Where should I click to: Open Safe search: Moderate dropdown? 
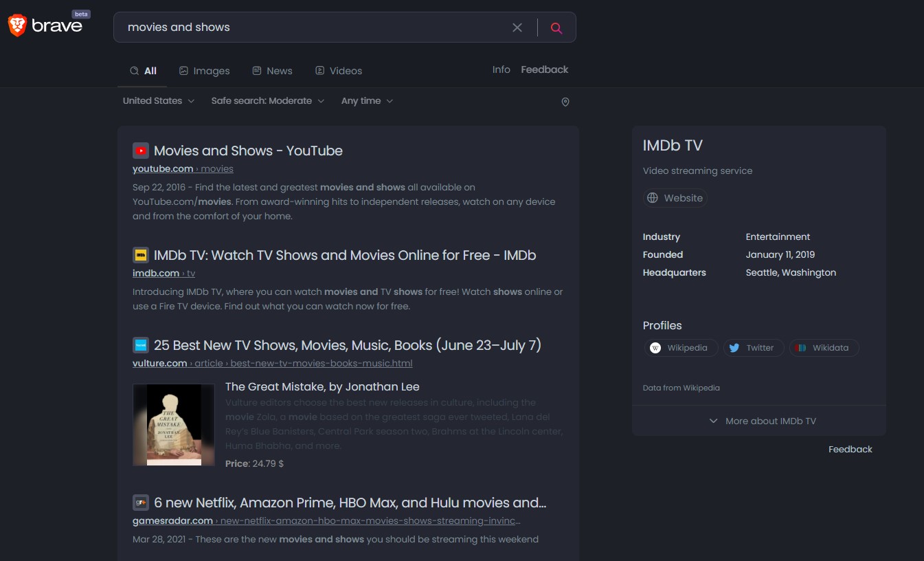click(x=267, y=101)
